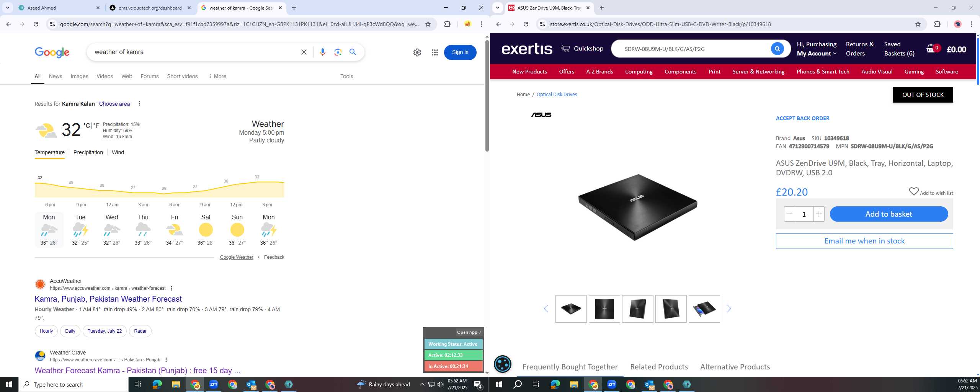Open the Tools search options

click(346, 76)
